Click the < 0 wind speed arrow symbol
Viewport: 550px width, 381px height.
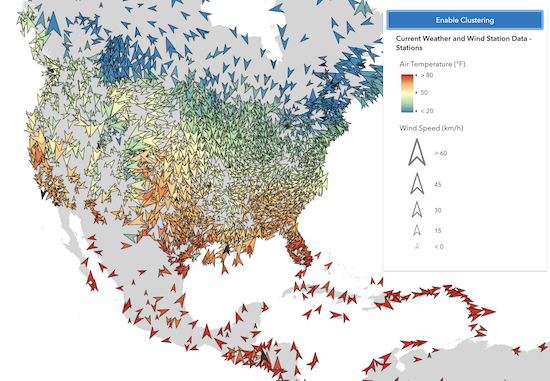tap(417, 246)
